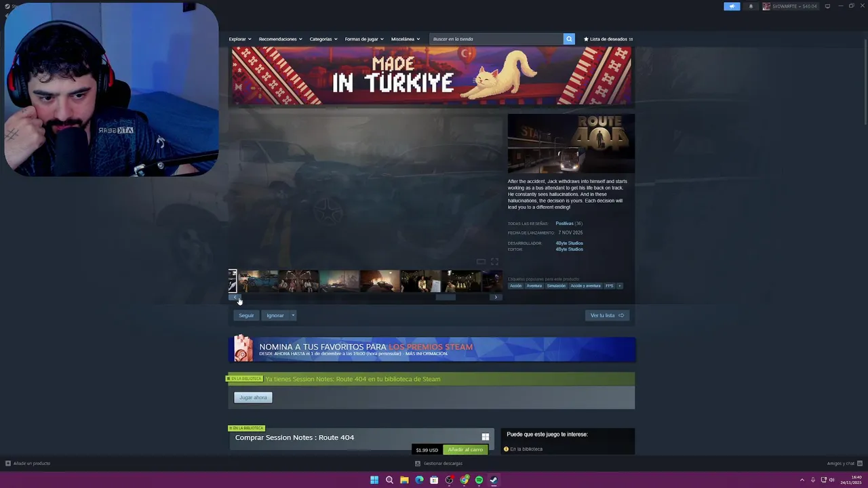The height and width of the screenshot is (488, 868).
Task: Select the Acción tag
Action: click(516, 285)
